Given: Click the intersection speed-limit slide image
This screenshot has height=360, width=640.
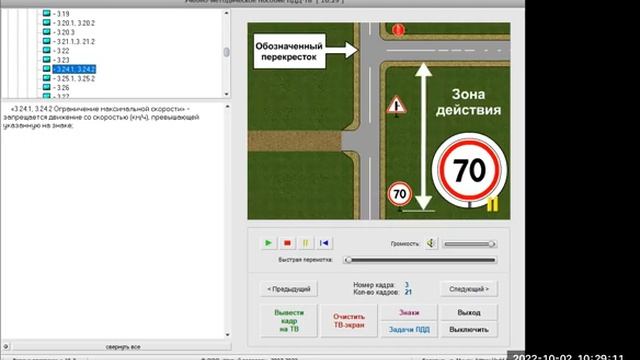Looking at the screenshot, I should click(379, 121).
